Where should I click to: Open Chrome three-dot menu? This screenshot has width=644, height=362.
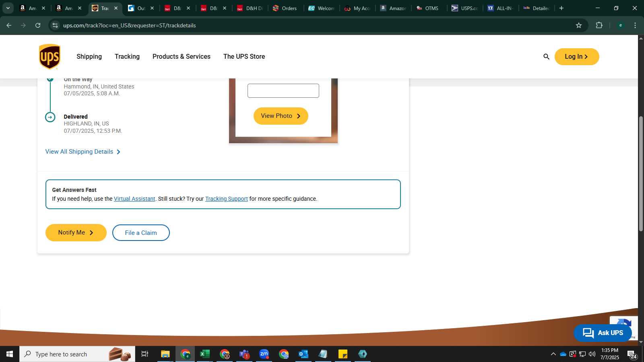coord(635,25)
